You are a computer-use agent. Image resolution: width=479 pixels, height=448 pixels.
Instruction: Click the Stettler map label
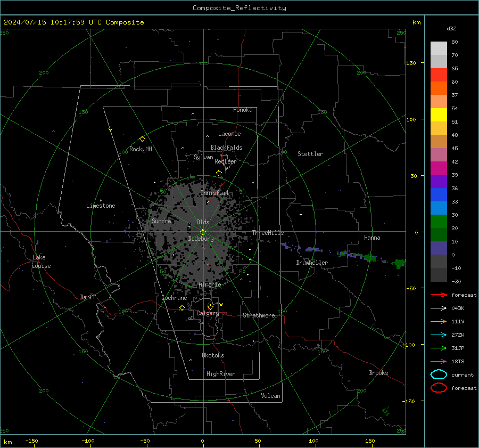coord(310,154)
